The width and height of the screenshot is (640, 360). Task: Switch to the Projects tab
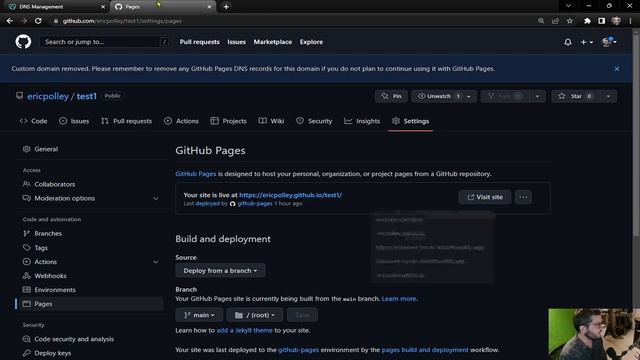pos(229,121)
